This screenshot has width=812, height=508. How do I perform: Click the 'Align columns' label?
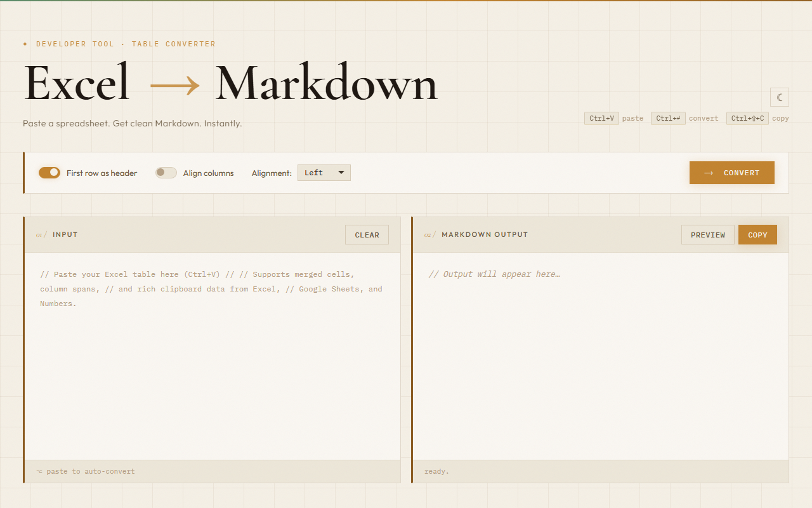pos(208,173)
